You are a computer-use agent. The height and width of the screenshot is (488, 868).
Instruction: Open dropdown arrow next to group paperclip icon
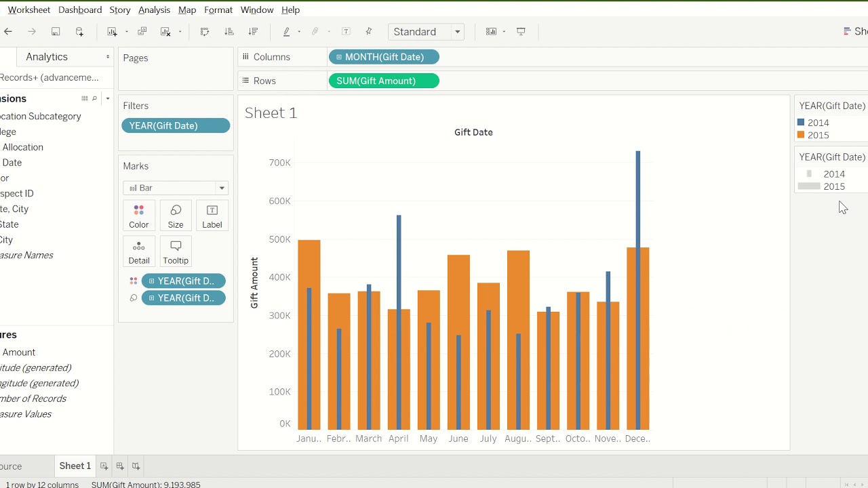coord(329,32)
